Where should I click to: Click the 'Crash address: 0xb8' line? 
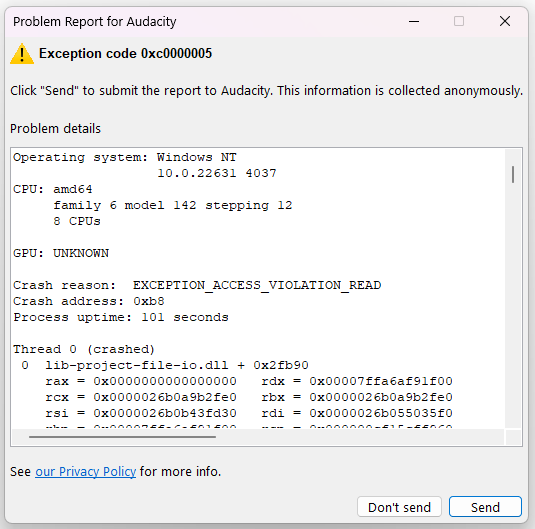[x=89, y=301]
